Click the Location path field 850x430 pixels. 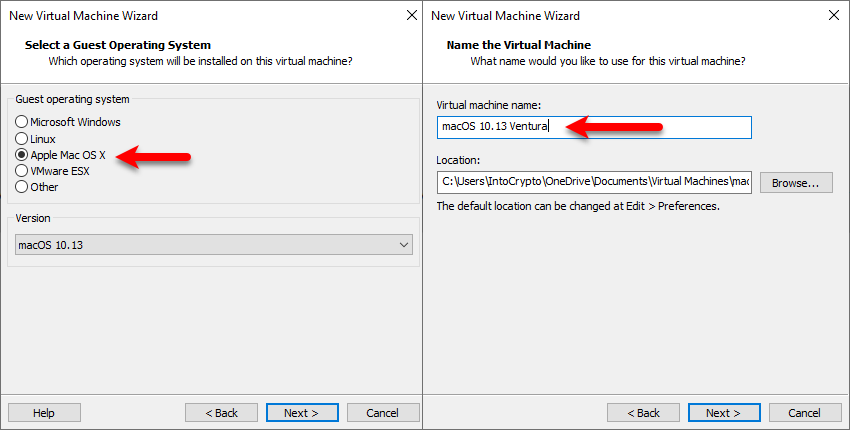[x=594, y=182]
